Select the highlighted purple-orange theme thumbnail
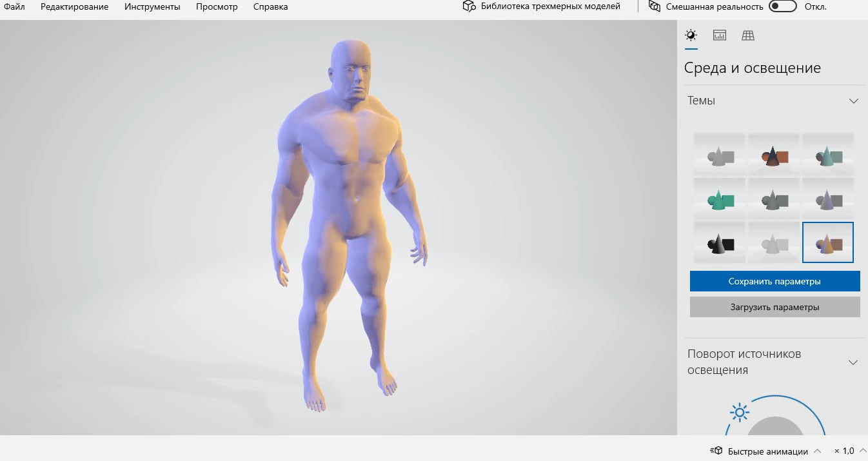 tap(828, 242)
